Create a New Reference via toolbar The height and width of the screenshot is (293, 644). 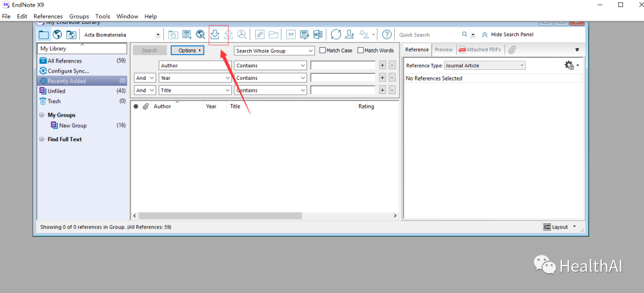click(187, 35)
